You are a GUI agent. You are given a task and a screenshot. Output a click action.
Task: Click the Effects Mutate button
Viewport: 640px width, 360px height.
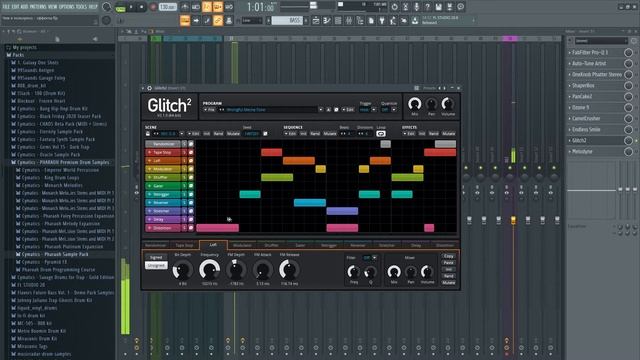coord(449,134)
